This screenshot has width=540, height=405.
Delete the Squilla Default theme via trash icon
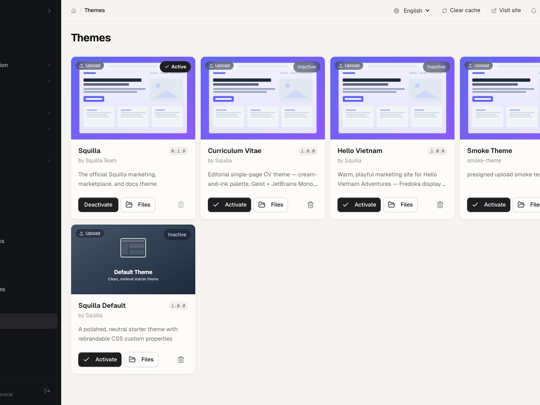(x=181, y=360)
